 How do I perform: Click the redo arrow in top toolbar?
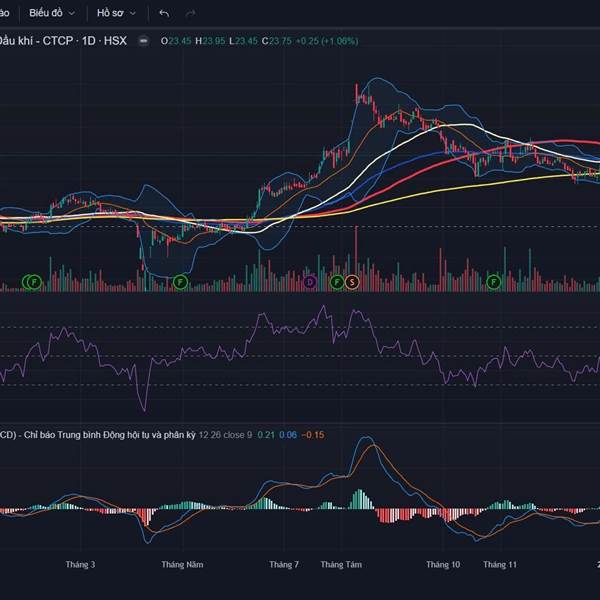(x=190, y=13)
